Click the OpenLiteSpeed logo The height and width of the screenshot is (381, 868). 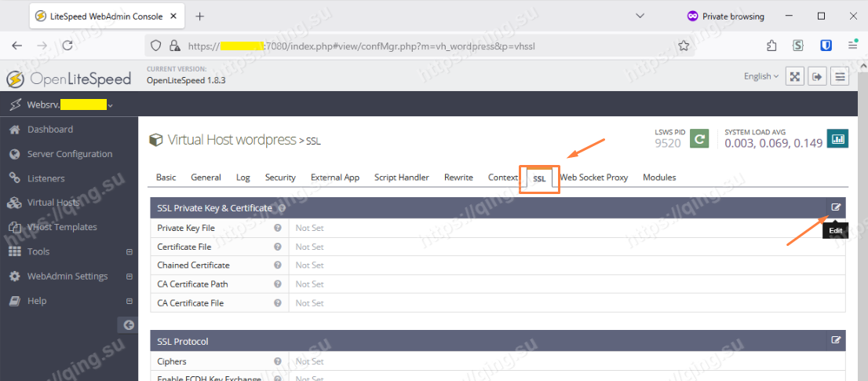tap(68, 79)
